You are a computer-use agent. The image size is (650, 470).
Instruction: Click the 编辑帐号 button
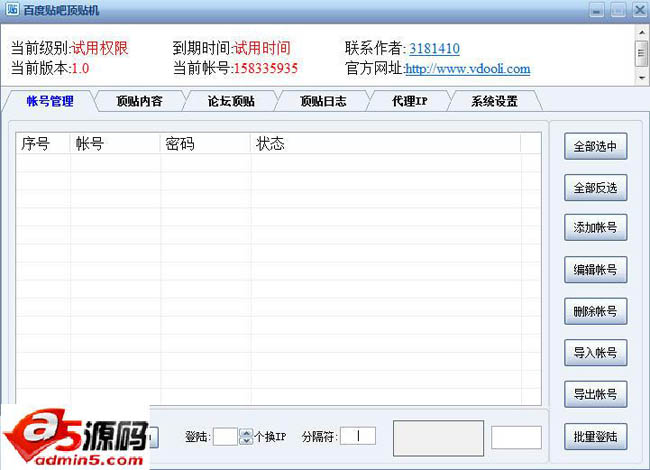point(595,270)
